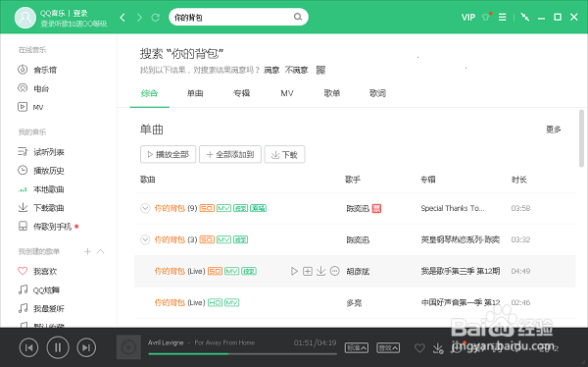Like current song with heart in player bar
The width and height of the screenshot is (588, 367).
[x=419, y=348]
